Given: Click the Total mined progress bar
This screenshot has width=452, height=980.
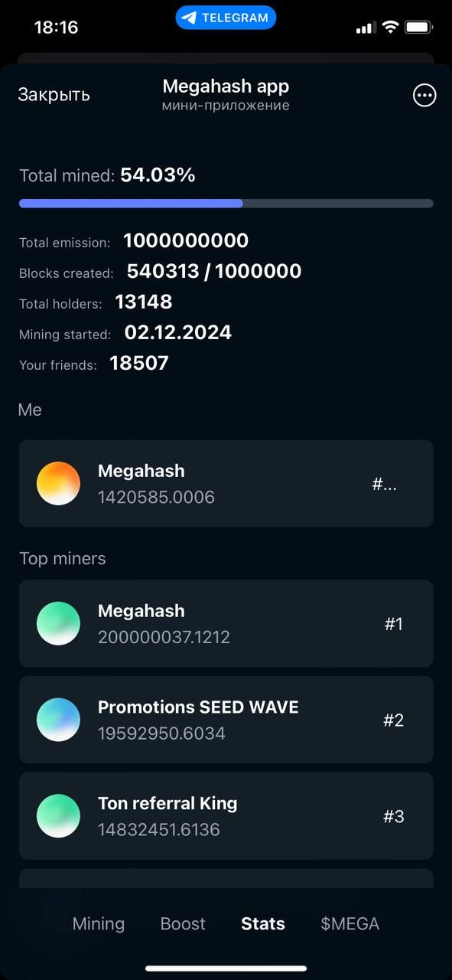Looking at the screenshot, I should coord(226,204).
